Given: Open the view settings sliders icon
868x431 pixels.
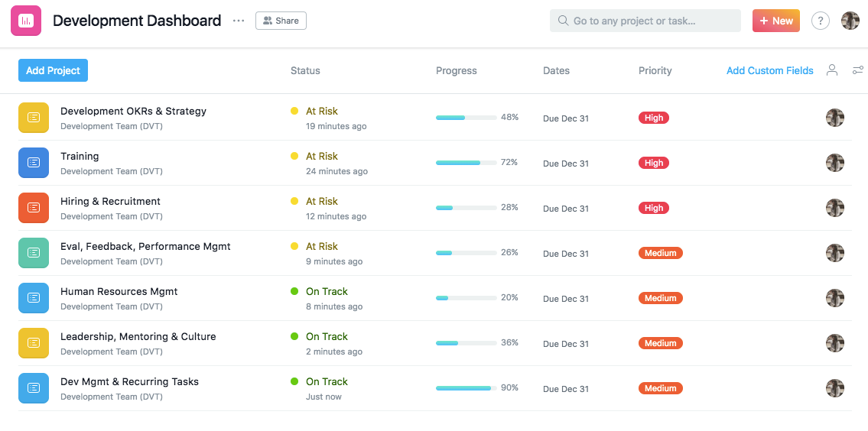Looking at the screenshot, I should click(857, 70).
